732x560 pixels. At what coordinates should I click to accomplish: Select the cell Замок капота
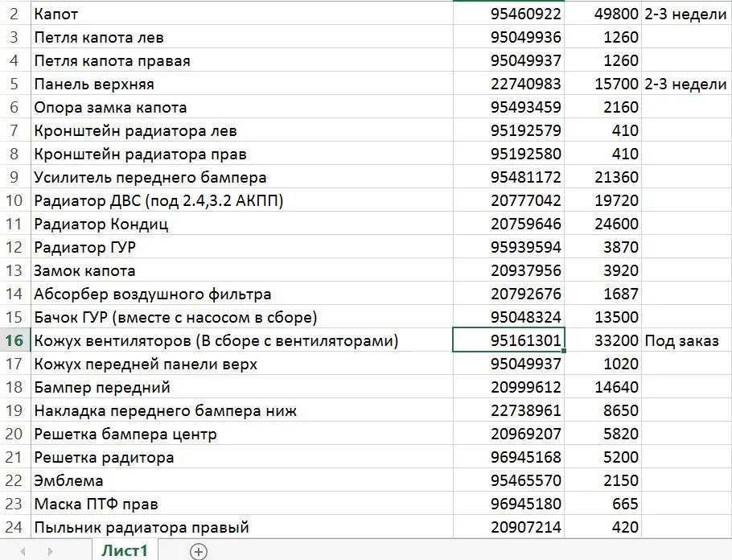pyautogui.click(x=242, y=270)
